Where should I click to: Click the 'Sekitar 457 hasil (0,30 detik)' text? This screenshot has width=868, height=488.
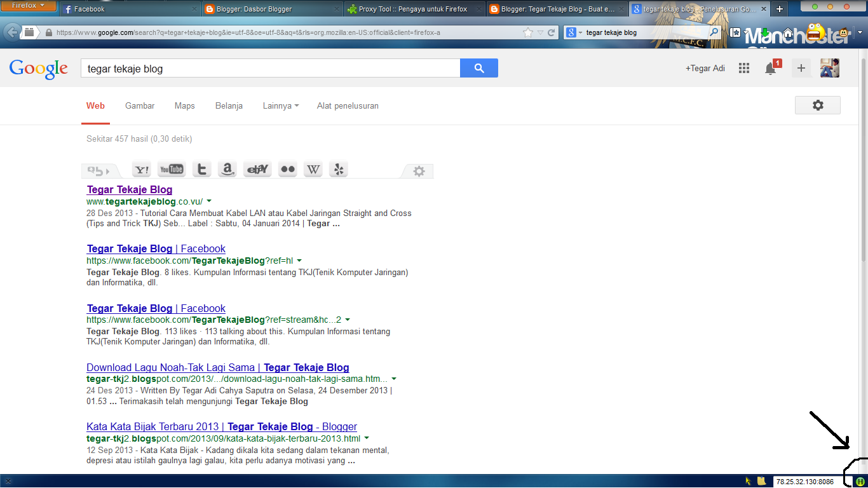pos(139,139)
